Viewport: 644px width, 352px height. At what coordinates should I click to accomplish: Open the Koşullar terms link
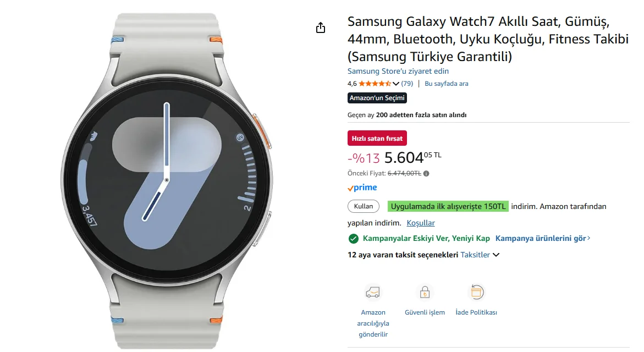421,223
